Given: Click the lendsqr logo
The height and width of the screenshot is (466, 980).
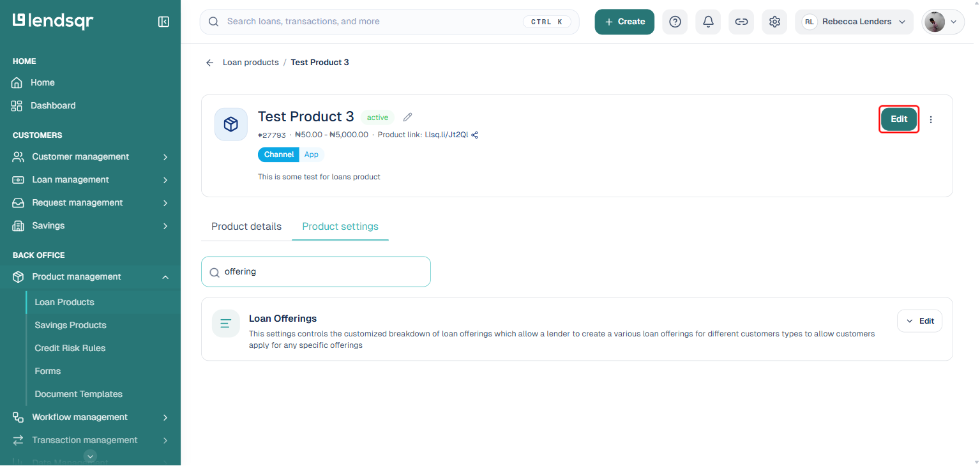Looking at the screenshot, I should 53,21.
